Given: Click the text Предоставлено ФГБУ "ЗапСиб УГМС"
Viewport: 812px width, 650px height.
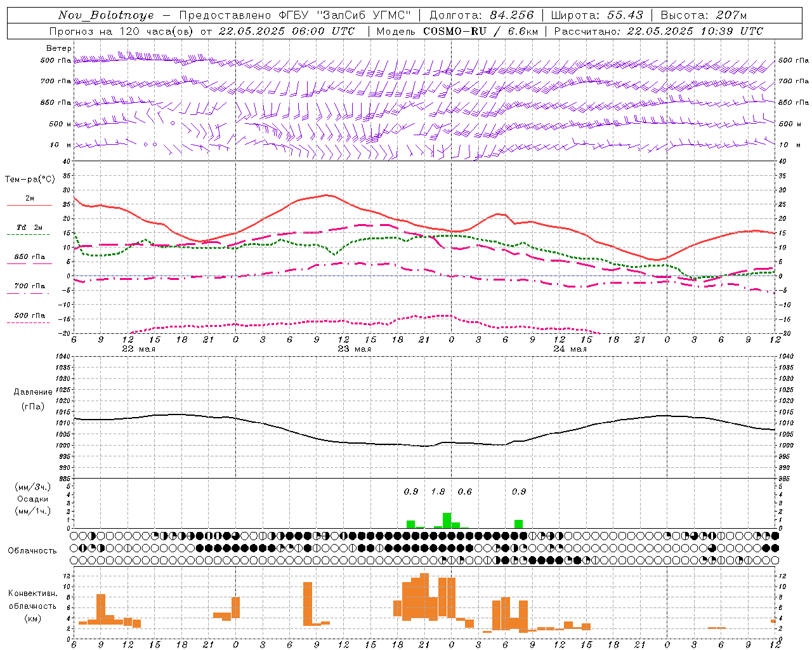Looking at the screenshot, I should pos(294,15).
